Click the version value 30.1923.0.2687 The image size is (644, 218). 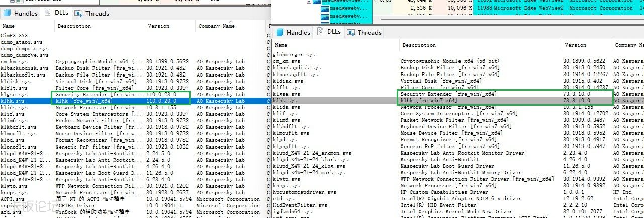168,193
